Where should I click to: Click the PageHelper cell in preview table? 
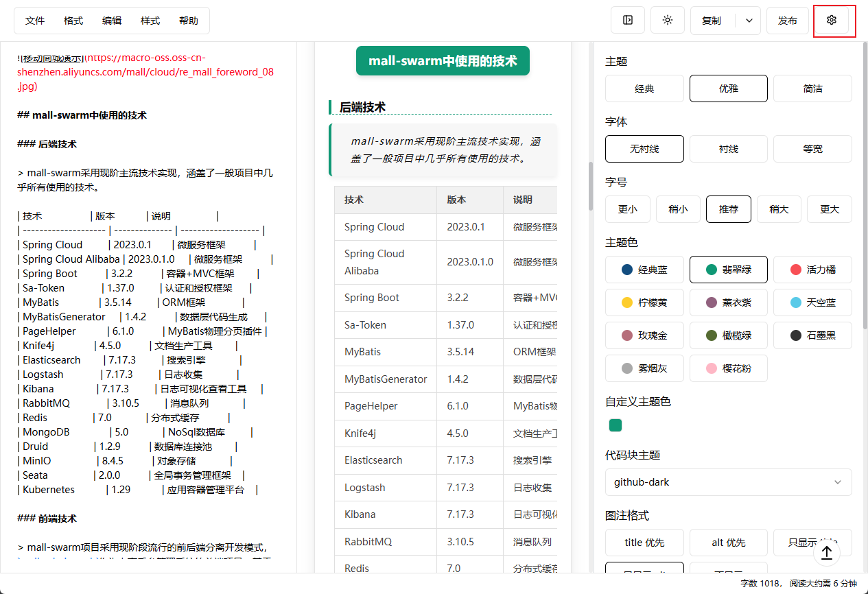pyautogui.click(x=386, y=406)
